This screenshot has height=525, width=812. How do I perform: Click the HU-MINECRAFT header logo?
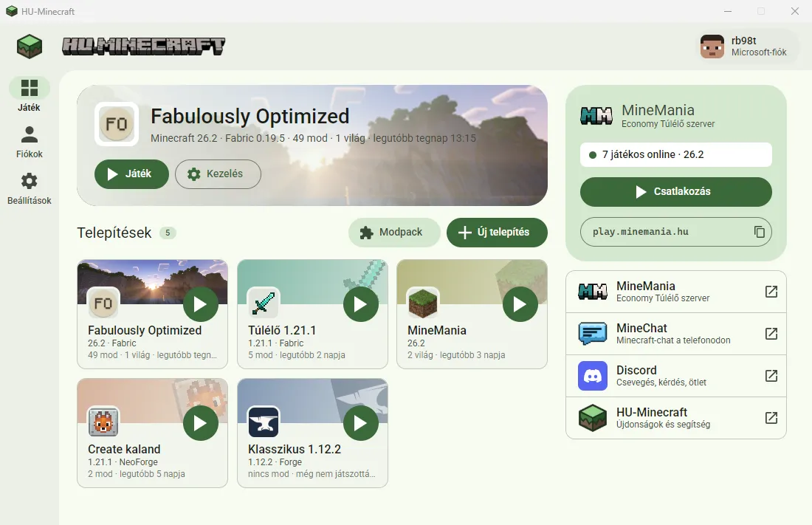click(x=143, y=46)
